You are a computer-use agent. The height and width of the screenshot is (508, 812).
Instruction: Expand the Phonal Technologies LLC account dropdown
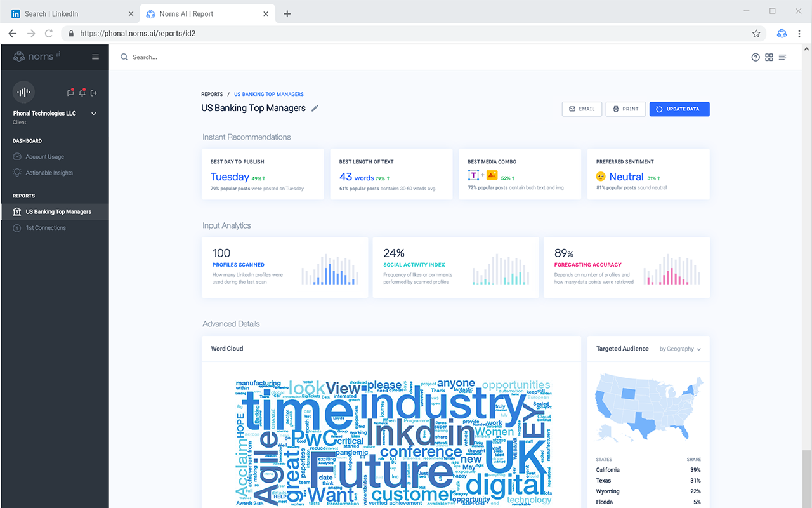(94, 114)
